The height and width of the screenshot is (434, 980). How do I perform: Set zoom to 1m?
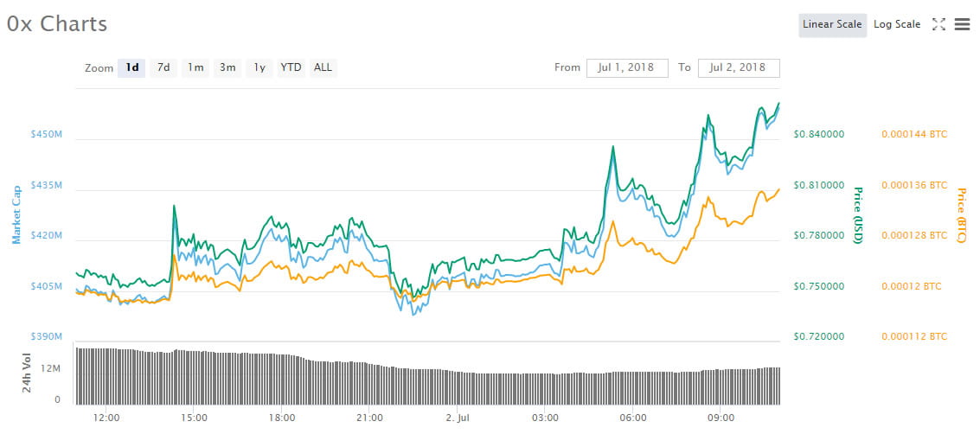click(x=195, y=67)
